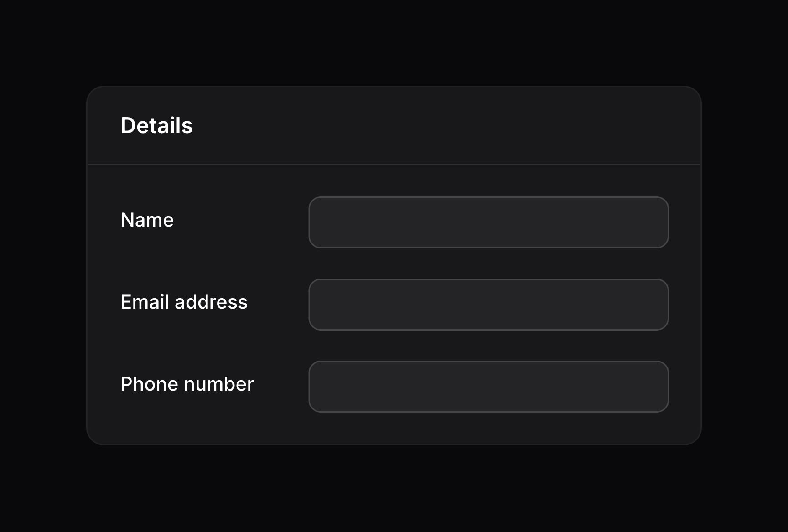Select the Email address label
This screenshot has height=532, width=788.
(x=184, y=302)
